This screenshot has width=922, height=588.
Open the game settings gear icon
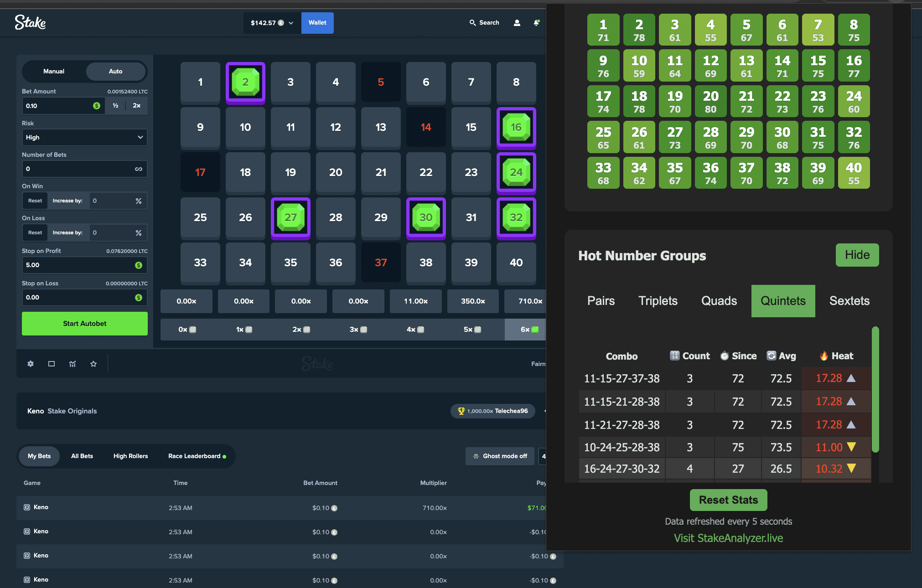coord(30,364)
